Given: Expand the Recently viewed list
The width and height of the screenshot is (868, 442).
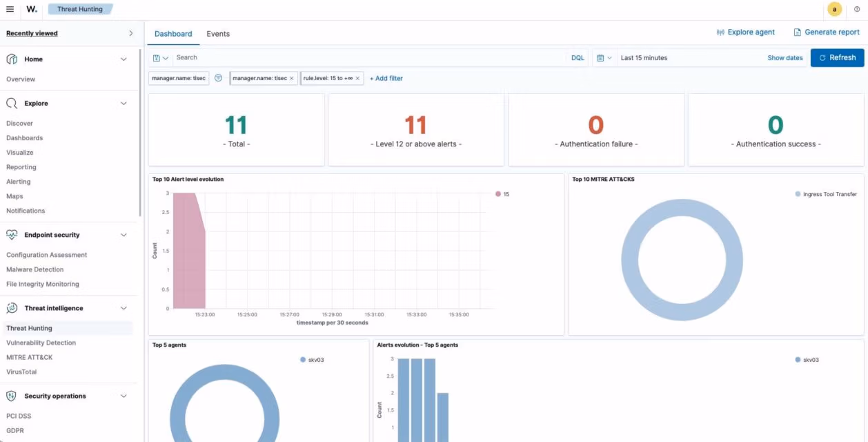Looking at the screenshot, I should pos(131,33).
